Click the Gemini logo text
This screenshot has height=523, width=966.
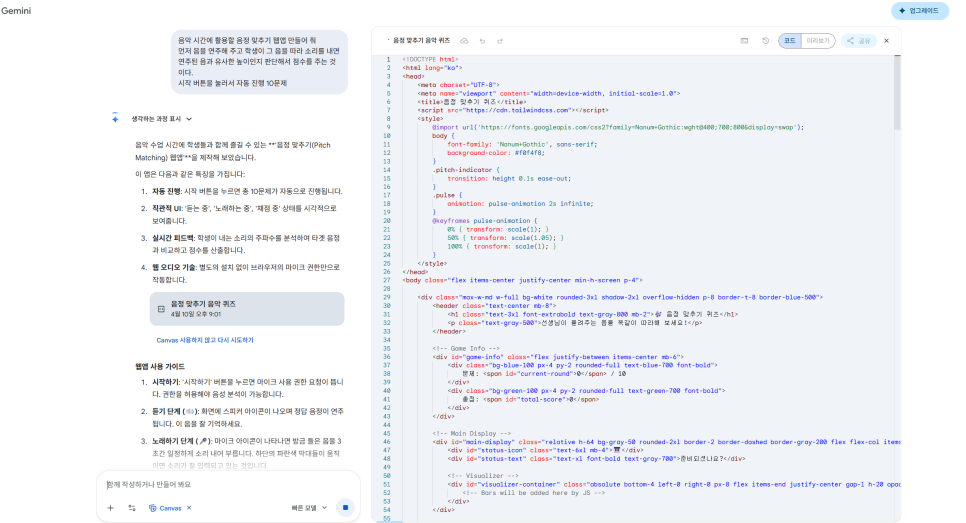16,10
